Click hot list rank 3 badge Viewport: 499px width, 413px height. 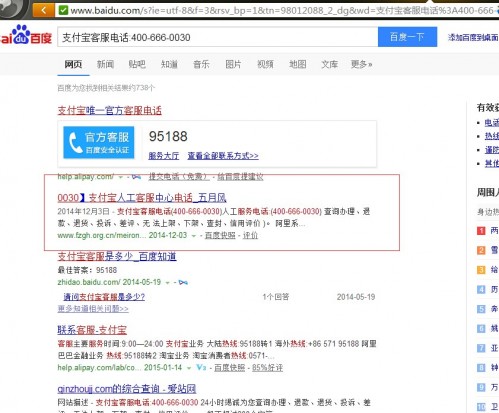[x=481, y=270]
